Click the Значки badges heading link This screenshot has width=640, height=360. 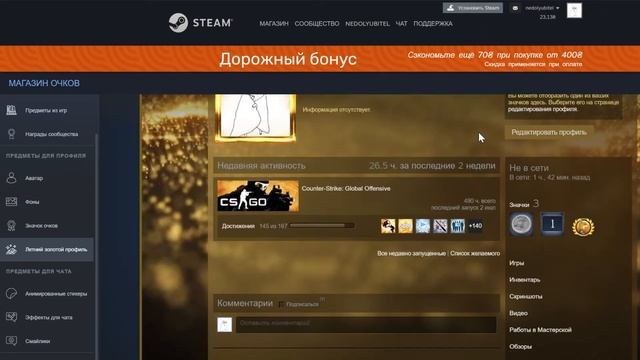[x=519, y=204]
